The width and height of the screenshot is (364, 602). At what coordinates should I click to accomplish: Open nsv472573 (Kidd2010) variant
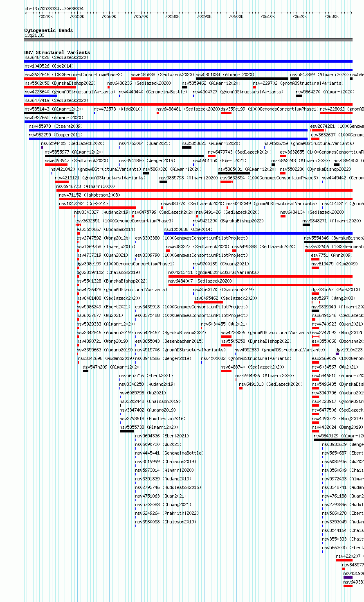(118, 109)
